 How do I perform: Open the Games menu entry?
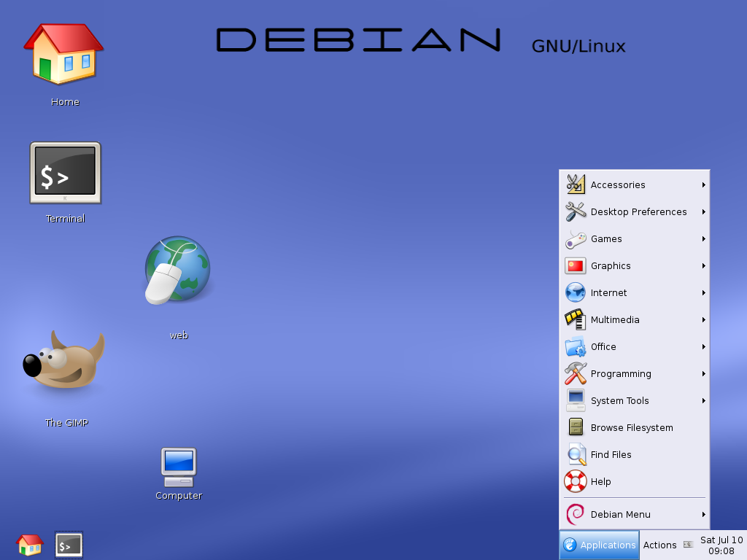(635, 238)
